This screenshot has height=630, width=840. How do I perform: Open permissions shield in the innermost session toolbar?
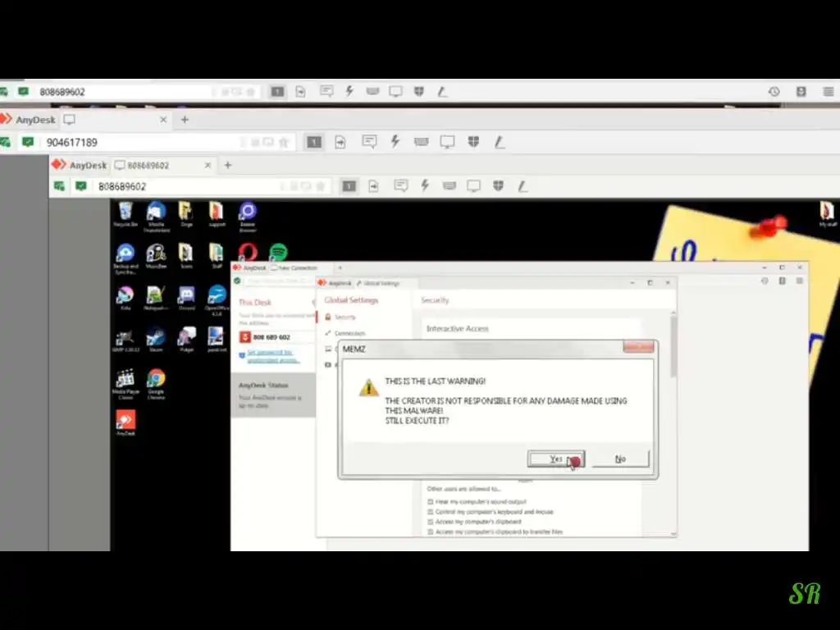(x=498, y=186)
